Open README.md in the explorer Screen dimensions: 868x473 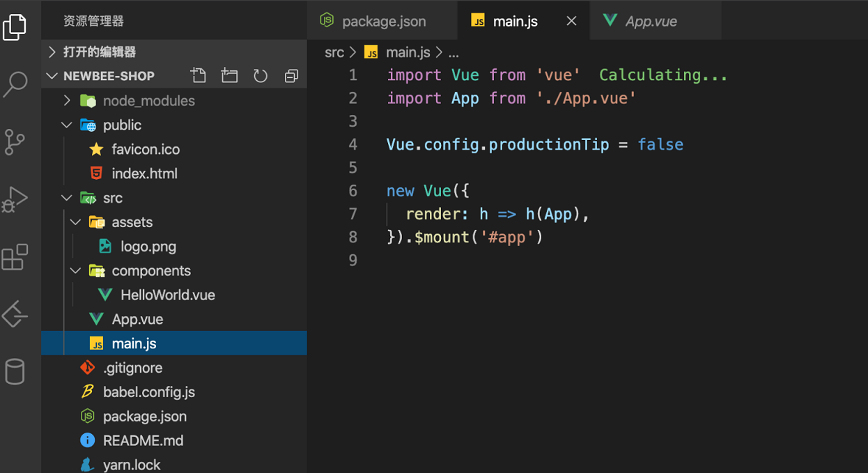click(x=174, y=440)
